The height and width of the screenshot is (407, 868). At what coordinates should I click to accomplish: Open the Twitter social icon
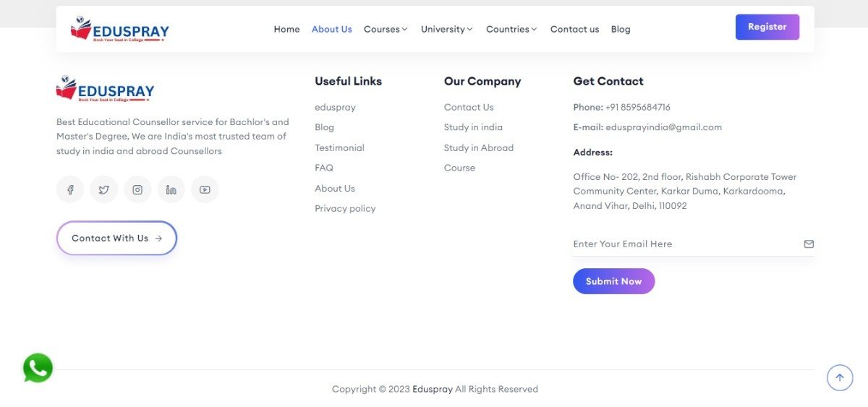[x=103, y=189]
